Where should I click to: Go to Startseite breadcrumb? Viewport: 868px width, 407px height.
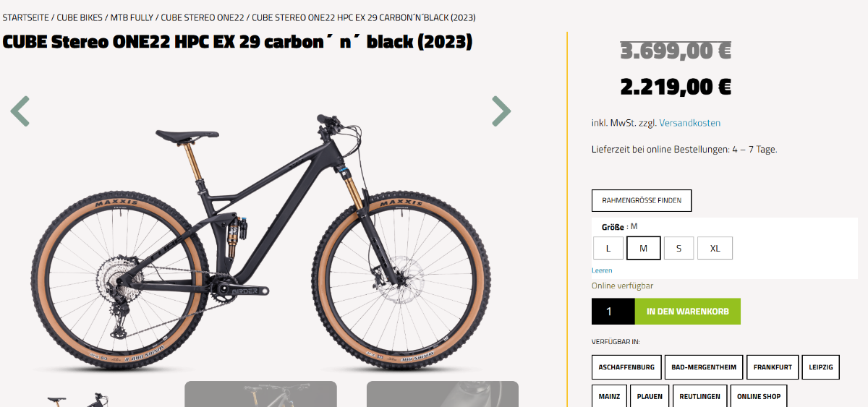(26, 17)
